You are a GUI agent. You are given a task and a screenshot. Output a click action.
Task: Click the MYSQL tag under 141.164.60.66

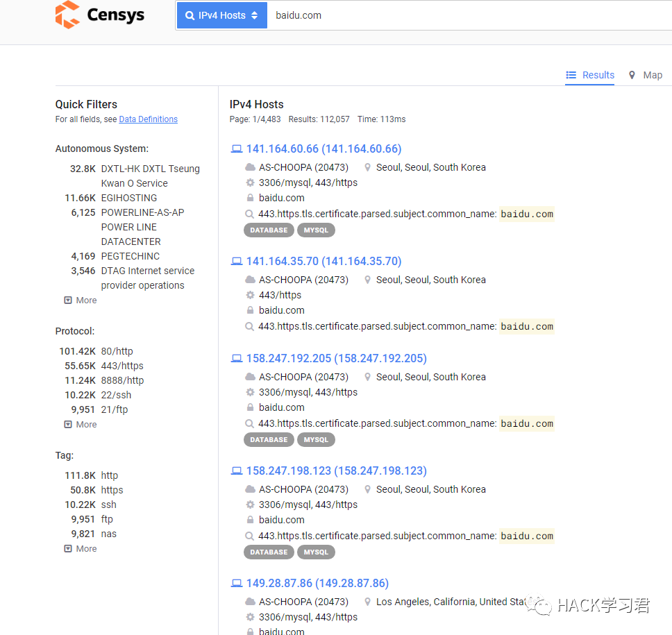click(x=316, y=230)
